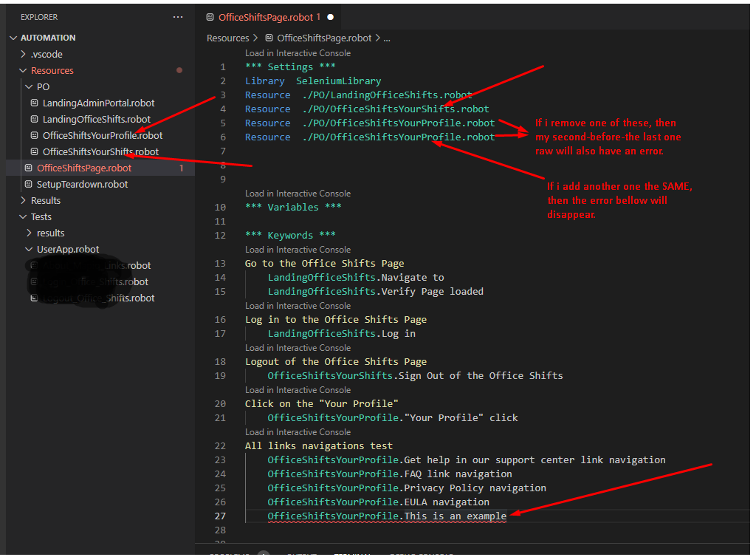Click Load in Interactive Console above Go to the Office Shifts Page

click(x=298, y=250)
